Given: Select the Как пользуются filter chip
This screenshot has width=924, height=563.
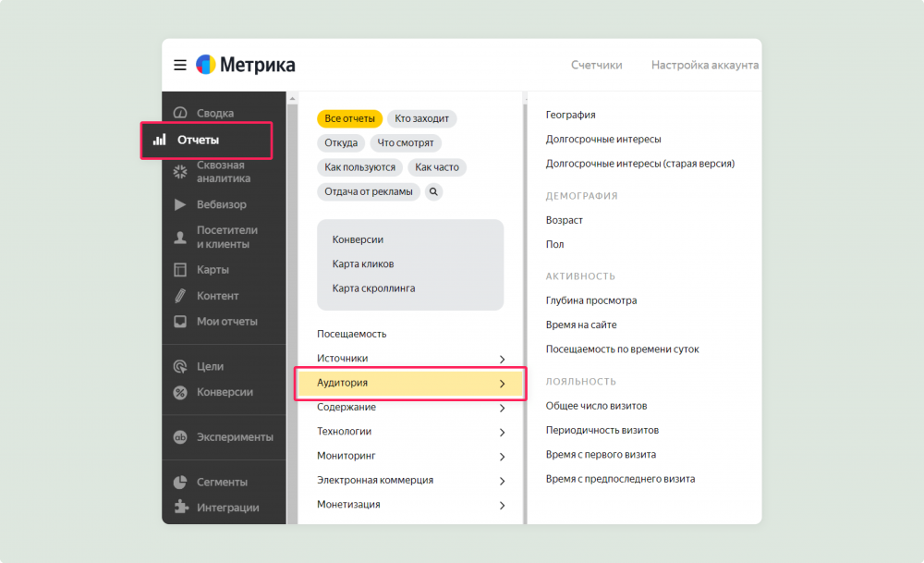Looking at the screenshot, I should (359, 167).
